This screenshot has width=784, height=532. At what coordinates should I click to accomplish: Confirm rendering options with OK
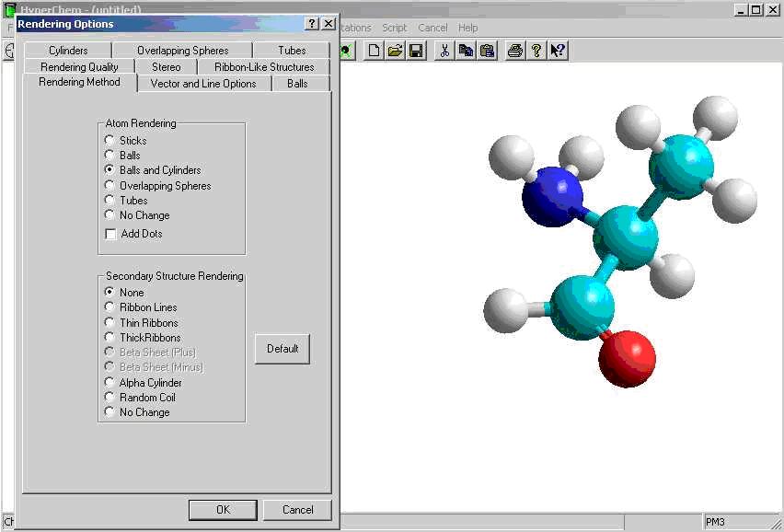coord(222,509)
